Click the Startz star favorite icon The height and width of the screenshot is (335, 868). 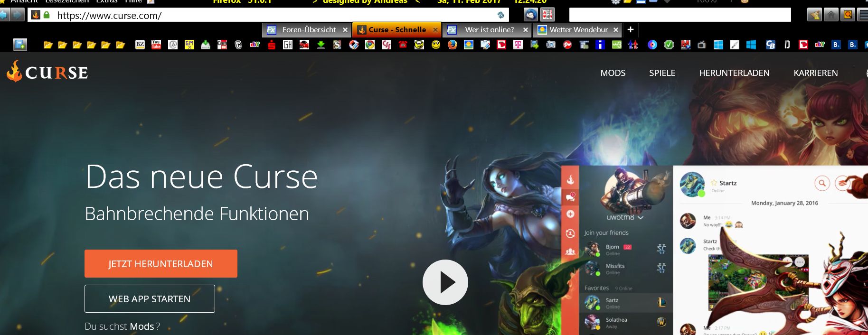pyautogui.click(x=714, y=183)
